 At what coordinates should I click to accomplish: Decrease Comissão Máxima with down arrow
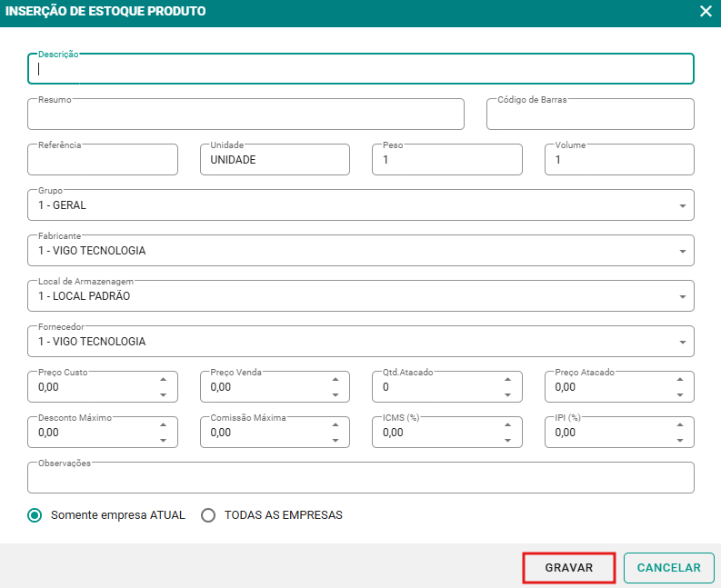[335, 440]
